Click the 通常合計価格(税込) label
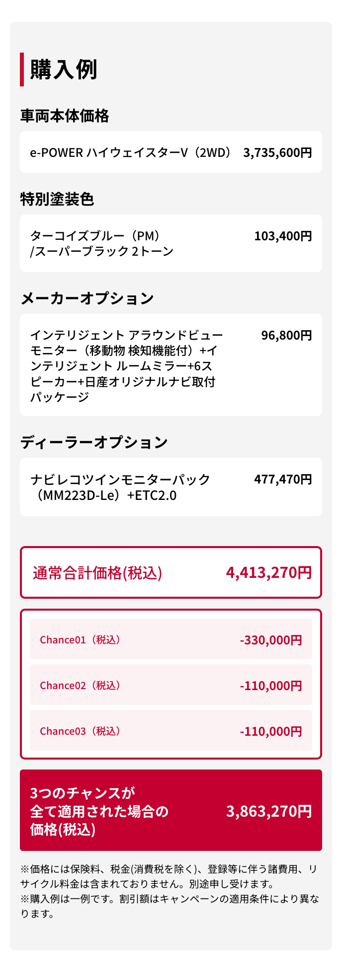Image resolution: width=343 pixels, height=980 pixels. [97, 573]
